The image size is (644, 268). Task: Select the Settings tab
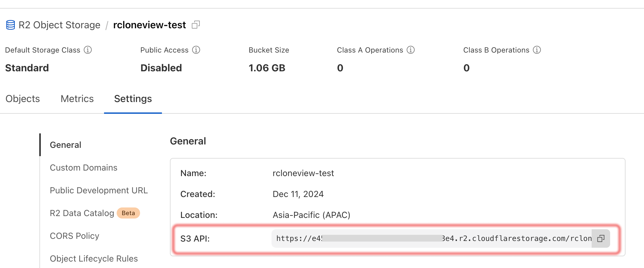[133, 99]
